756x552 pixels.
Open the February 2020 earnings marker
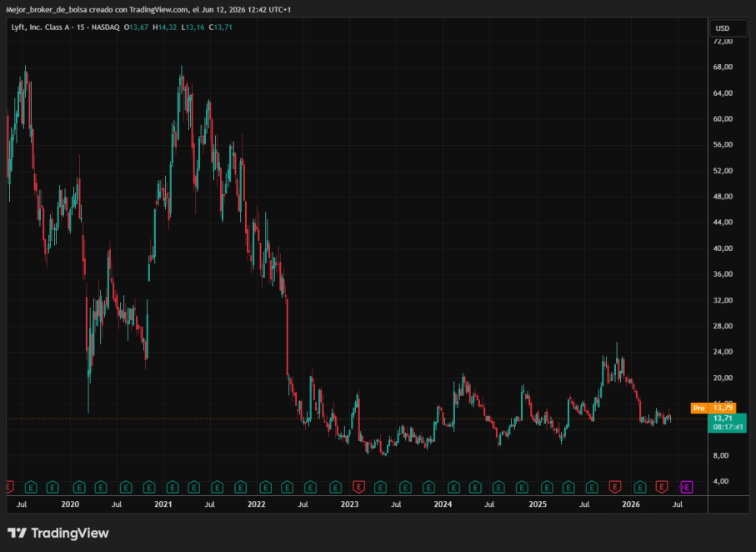tap(79, 487)
